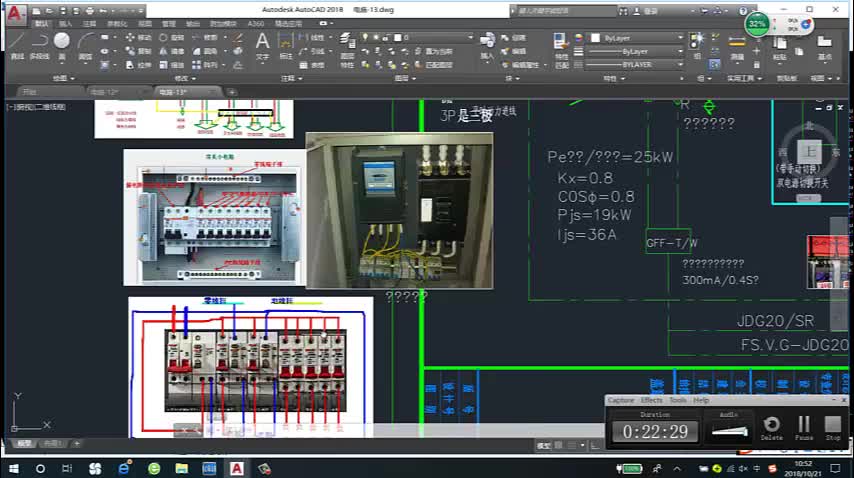Open the Tools menu in recorder window

click(678, 400)
